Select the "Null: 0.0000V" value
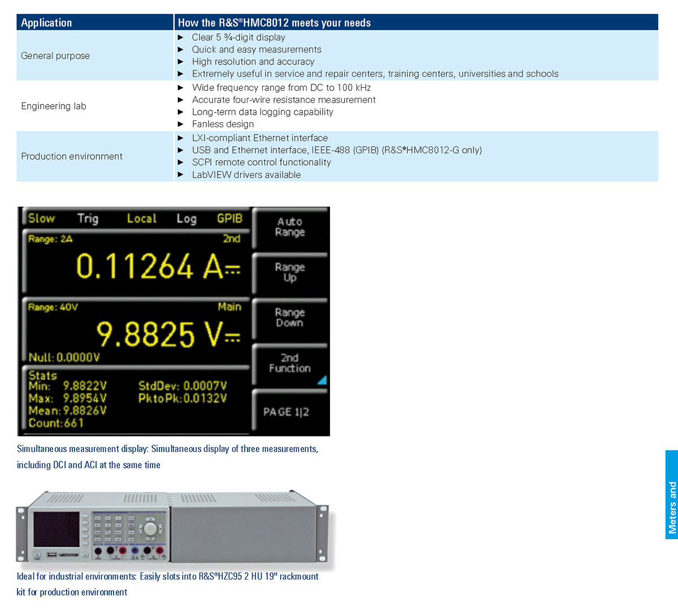The width and height of the screenshot is (678, 616). [x=64, y=357]
